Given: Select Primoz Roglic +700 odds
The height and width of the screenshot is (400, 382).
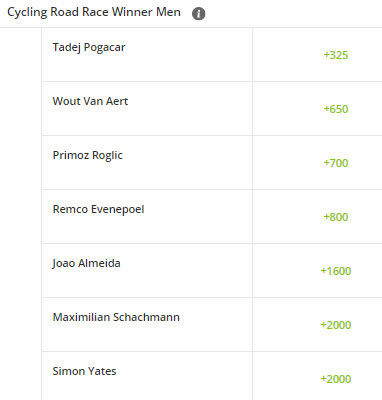Looking at the screenshot, I should pyautogui.click(x=336, y=163).
